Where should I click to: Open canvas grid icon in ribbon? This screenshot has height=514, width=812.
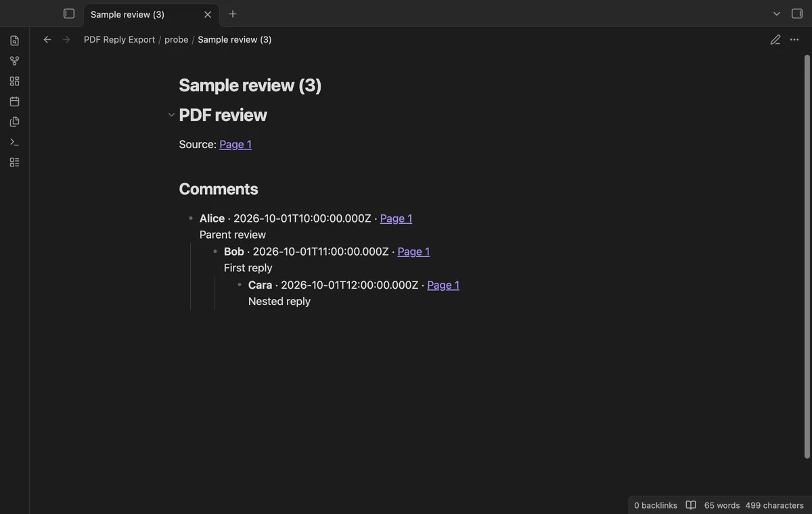(14, 81)
